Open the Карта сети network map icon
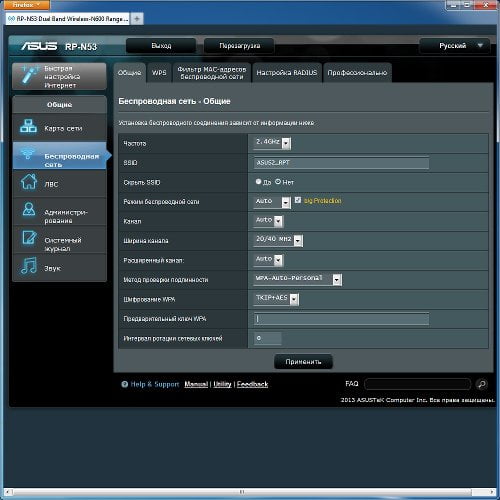 click(x=28, y=127)
